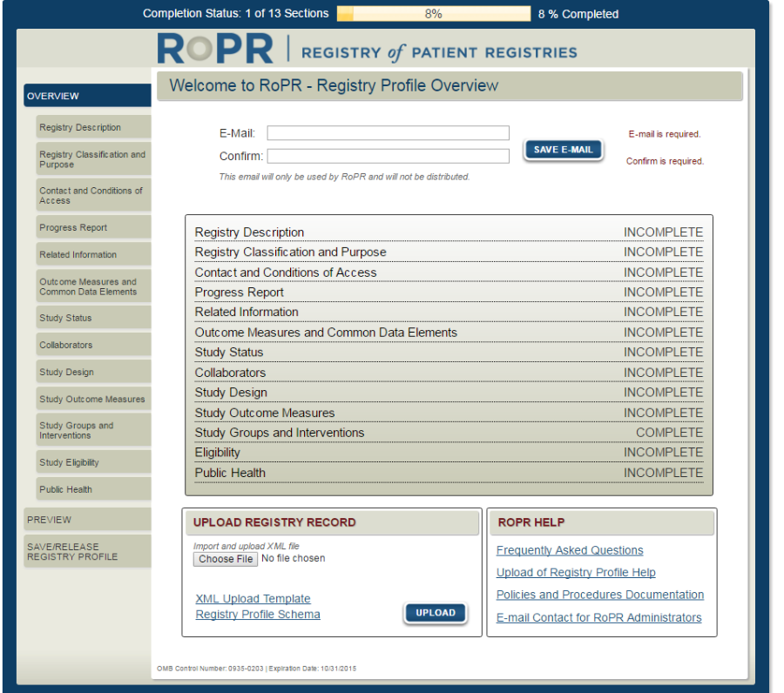Open Public Health sidebar item
The image size is (784, 693).
pyautogui.click(x=93, y=489)
